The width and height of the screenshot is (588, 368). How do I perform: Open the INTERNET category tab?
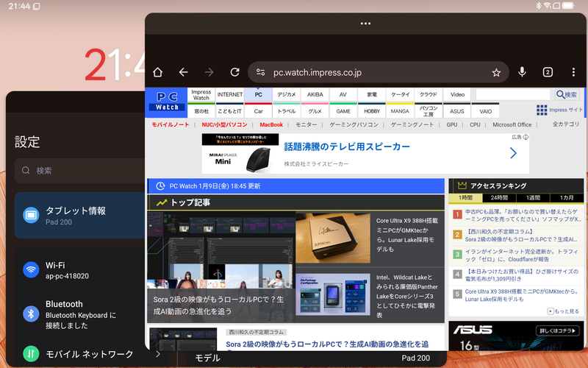click(x=230, y=95)
